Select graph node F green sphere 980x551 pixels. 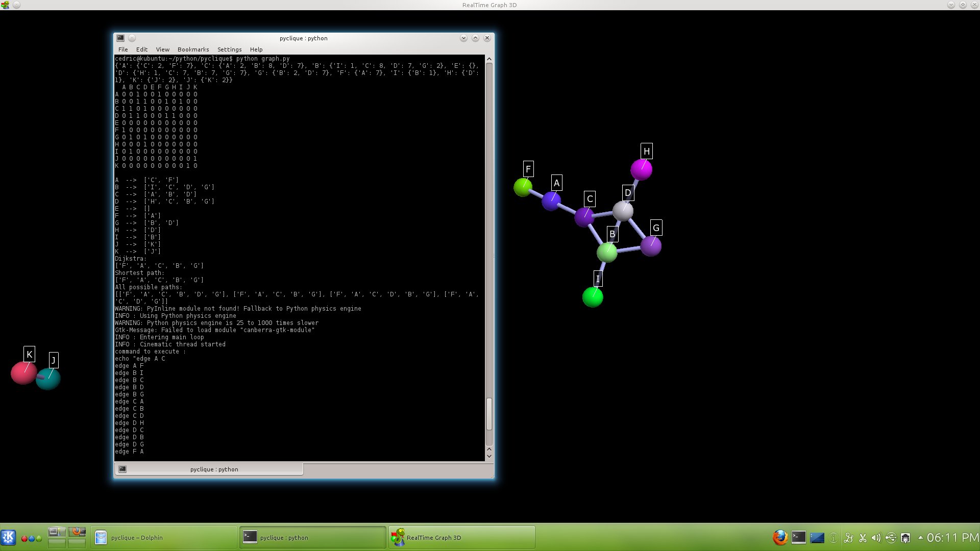pyautogui.click(x=523, y=187)
